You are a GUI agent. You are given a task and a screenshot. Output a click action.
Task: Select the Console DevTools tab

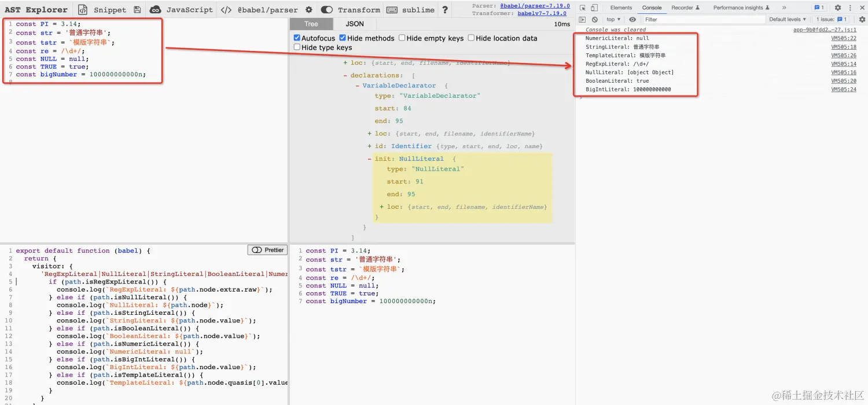click(652, 8)
